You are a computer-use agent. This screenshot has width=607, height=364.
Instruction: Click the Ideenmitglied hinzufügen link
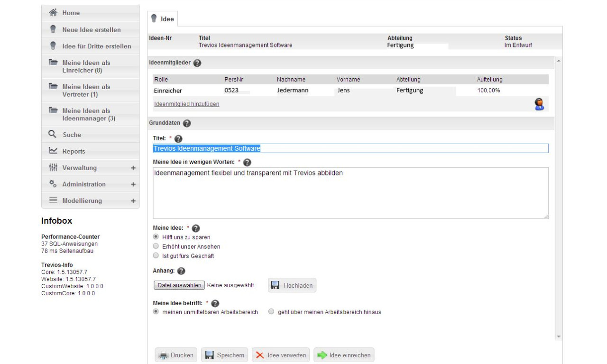pos(187,104)
